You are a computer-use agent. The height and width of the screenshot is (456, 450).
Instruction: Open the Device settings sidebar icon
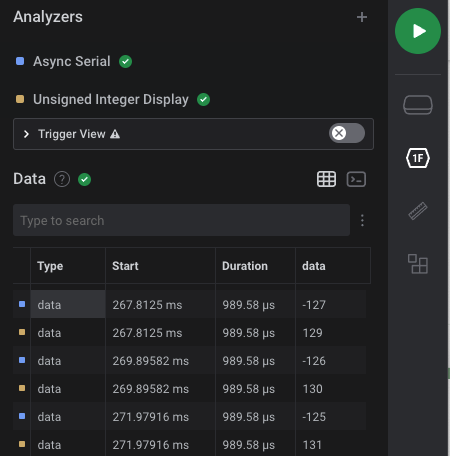[x=418, y=105]
